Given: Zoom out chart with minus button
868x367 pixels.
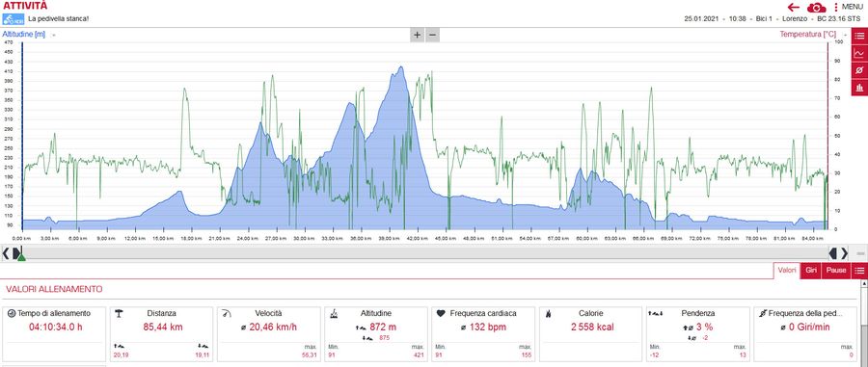Looking at the screenshot, I should (433, 35).
